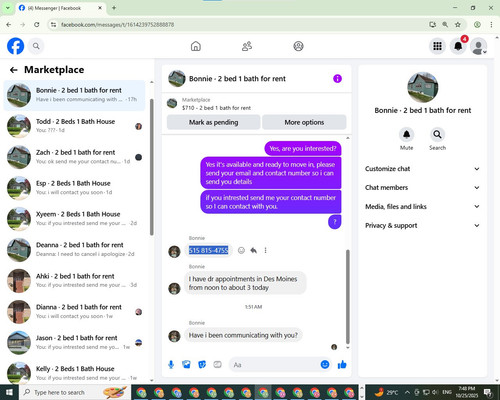The height and width of the screenshot is (400, 500).
Task: Reply to phone number message arrow
Action: click(254, 250)
